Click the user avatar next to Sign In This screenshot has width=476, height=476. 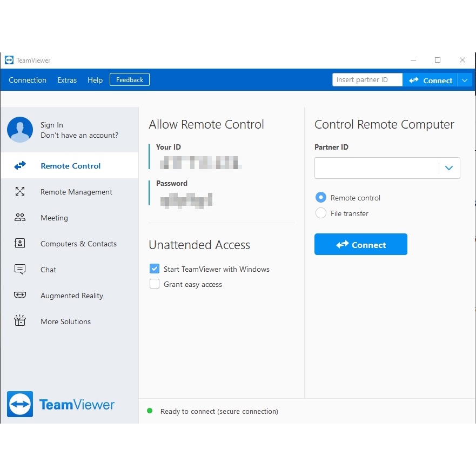point(19,130)
